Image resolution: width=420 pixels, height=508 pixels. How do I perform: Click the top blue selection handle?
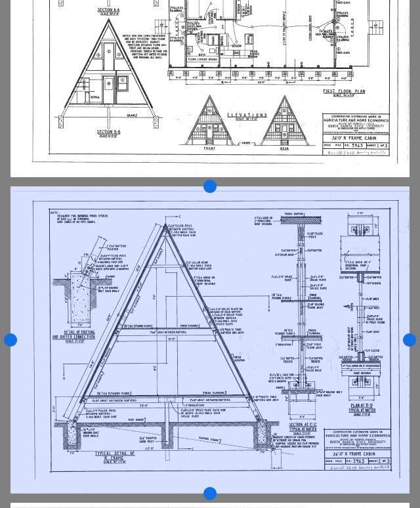[210, 186]
